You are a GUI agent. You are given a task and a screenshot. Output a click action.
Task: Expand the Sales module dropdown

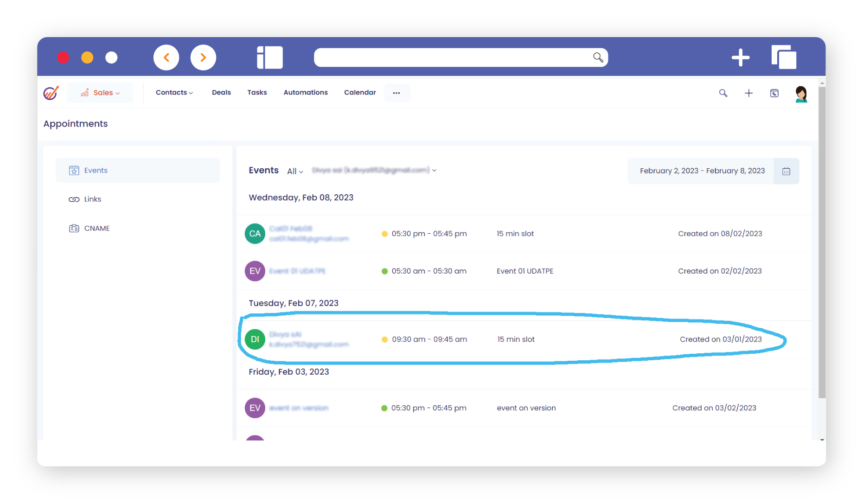[x=100, y=93]
